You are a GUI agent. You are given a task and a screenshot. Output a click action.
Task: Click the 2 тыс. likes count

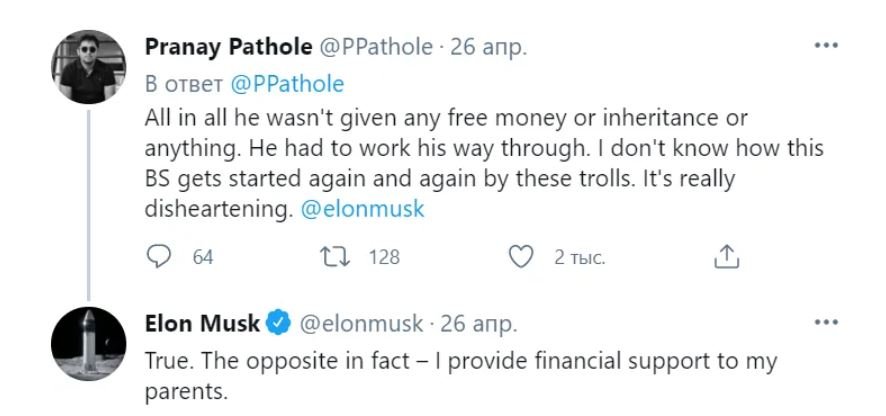[x=580, y=257]
